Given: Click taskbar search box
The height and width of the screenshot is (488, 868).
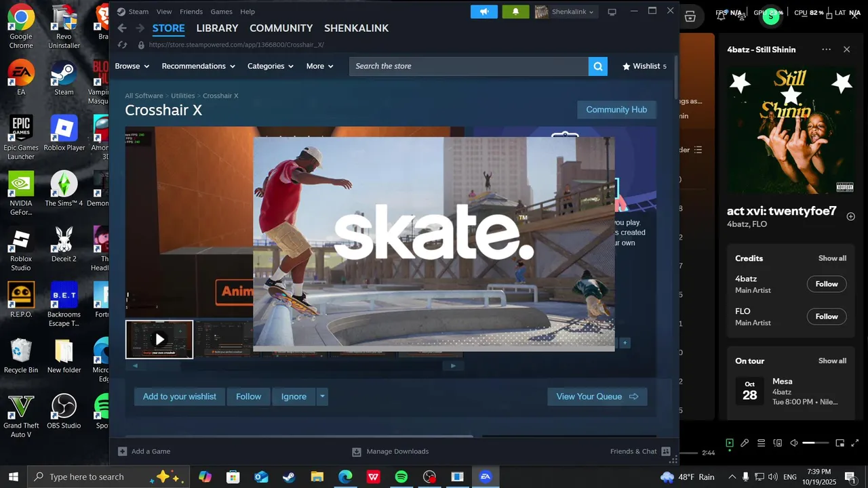Looking at the screenshot, I should coord(108,477).
